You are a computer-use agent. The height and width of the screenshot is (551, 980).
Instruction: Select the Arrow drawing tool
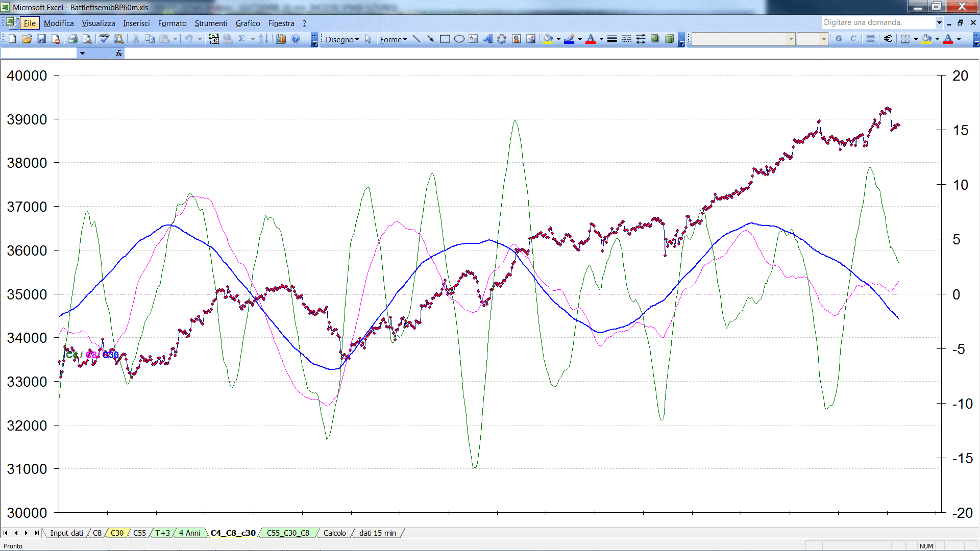pos(430,39)
